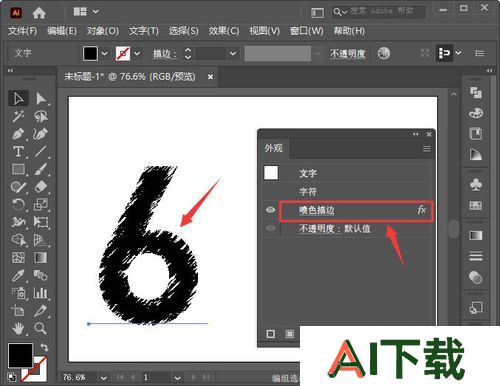Open the artboard number dropdown
Screen dimensions: 500x386
coord(177,378)
